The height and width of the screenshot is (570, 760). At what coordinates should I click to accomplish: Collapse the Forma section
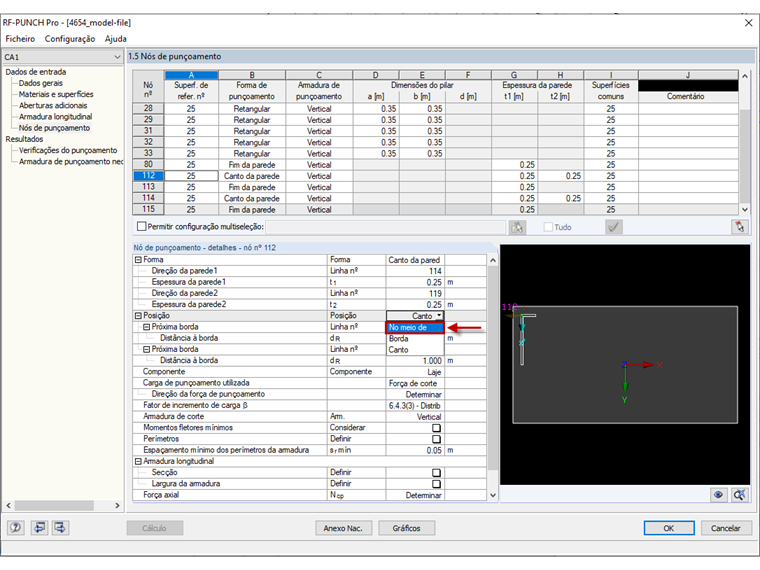click(138, 260)
